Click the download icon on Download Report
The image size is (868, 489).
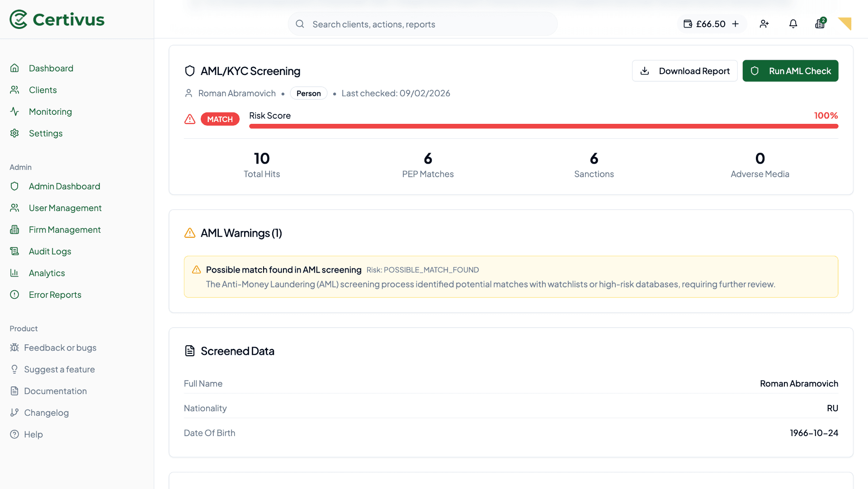click(645, 71)
